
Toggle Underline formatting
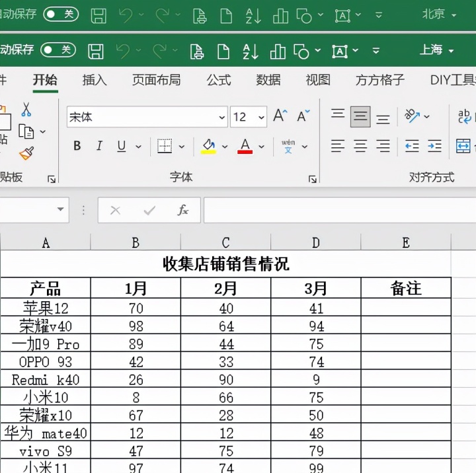click(122, 146)
